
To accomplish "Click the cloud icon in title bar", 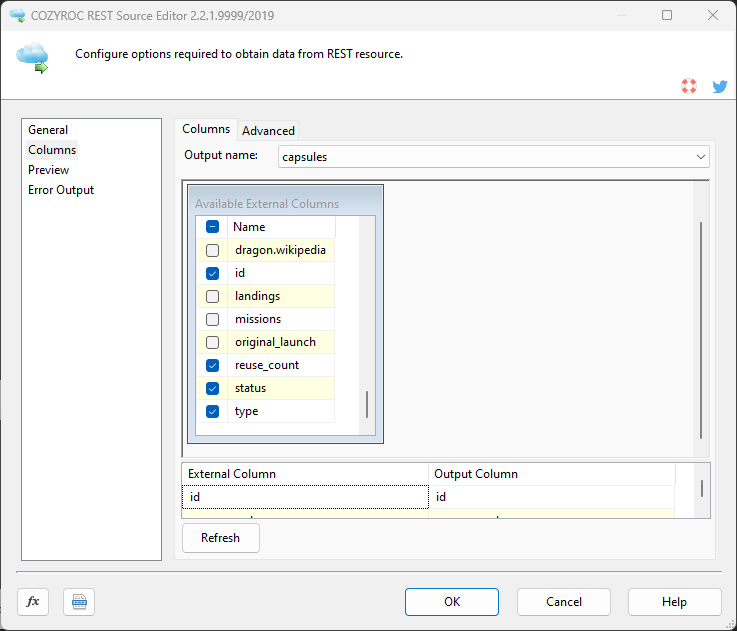I will pos(17,15).
